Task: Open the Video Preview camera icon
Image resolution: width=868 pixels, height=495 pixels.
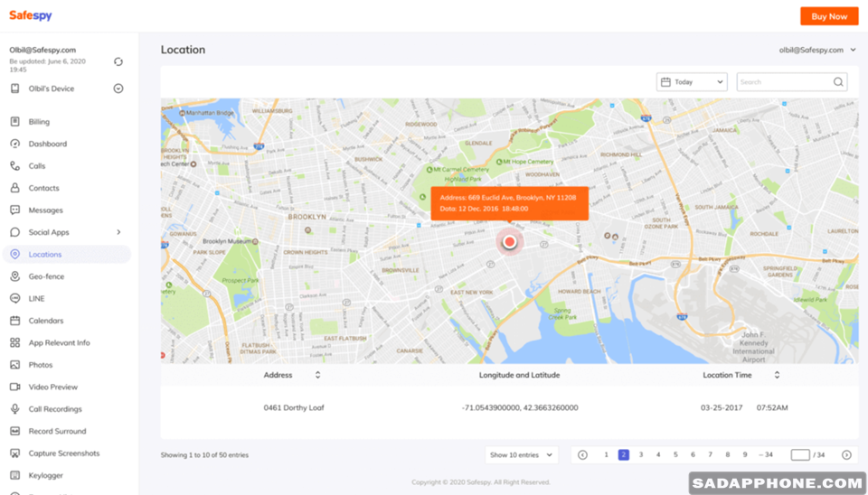Action: pos(15,388)
